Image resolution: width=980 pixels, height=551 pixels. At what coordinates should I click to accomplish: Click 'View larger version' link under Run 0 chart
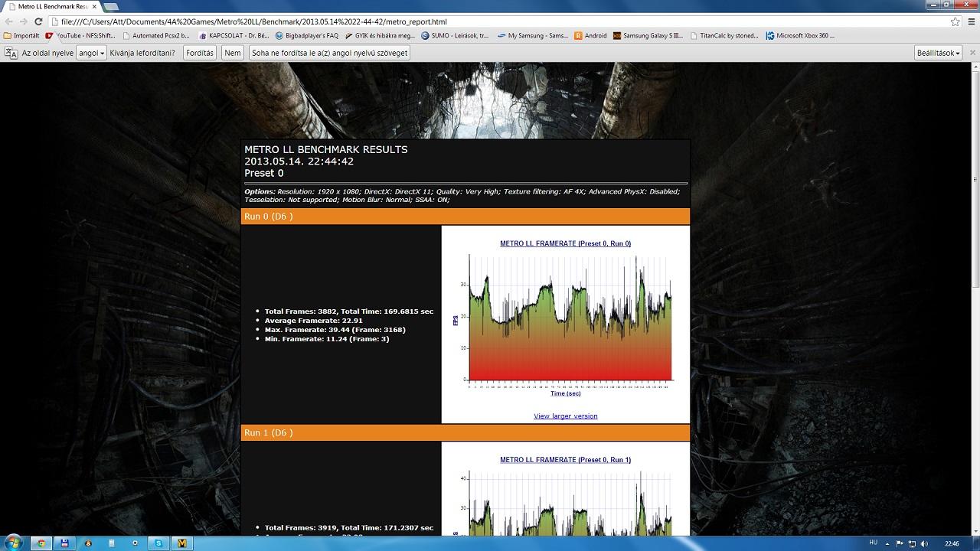tap(566, 416)
